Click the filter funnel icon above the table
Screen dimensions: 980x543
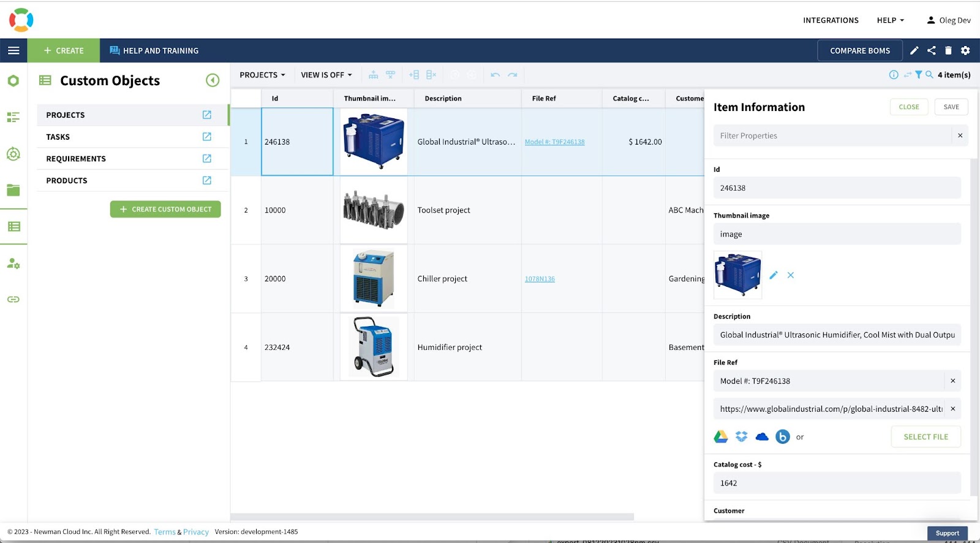coord(919,75)
